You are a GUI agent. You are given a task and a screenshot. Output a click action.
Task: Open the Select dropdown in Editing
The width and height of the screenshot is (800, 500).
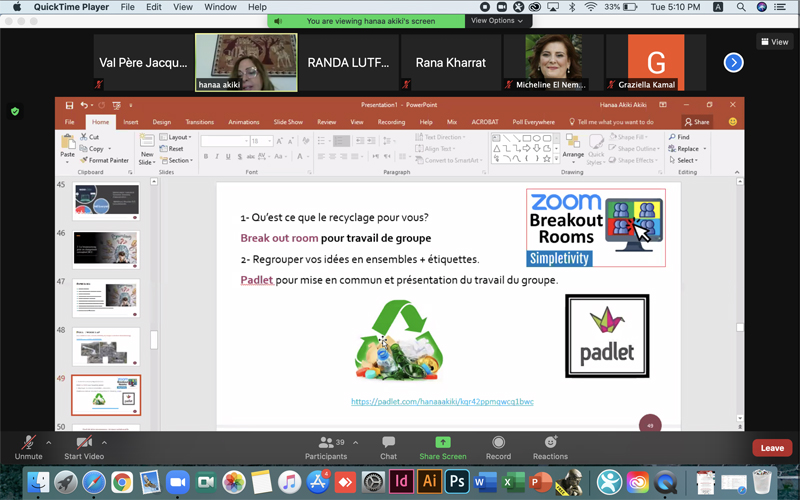[x=684, y=160]
